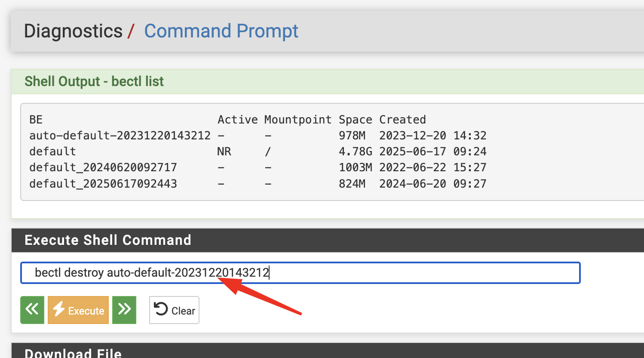
Task: Run the command with the Execute button
Action: tap(78, 310)
